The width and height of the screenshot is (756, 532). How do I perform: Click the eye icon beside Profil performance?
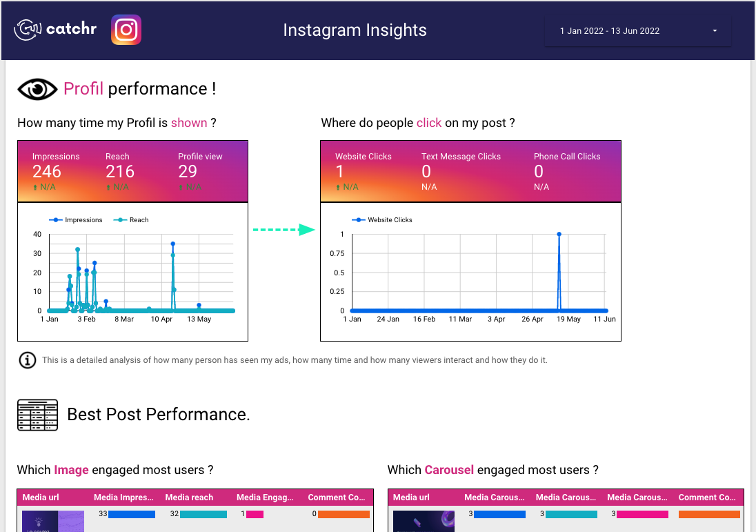tap(37, 88)
